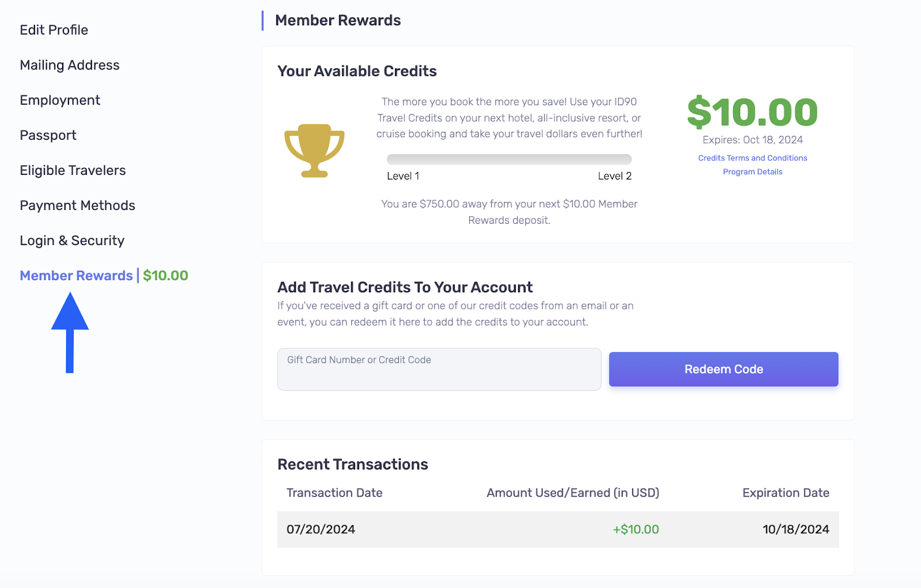Viewport: 921px width, 588px height.
Task: View Eligible Travelers
Action: pyautogui.click(x=73, y=170)
